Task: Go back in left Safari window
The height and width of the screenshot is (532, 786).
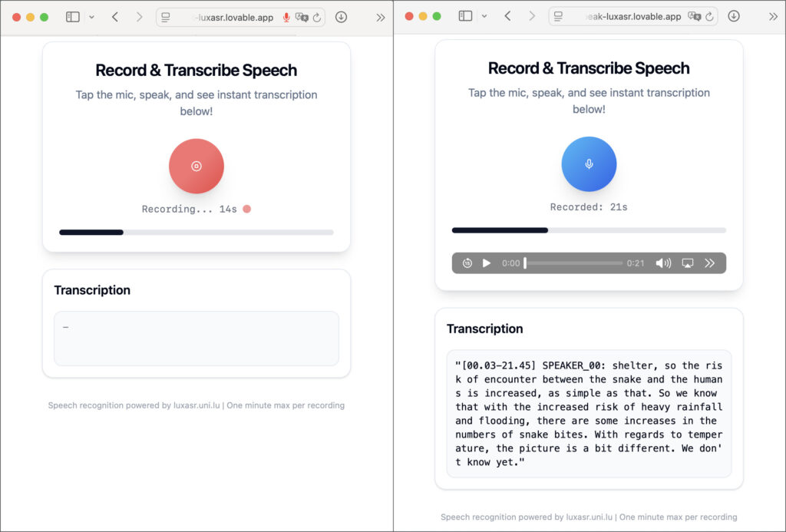Action: pyautogui.click(x=115, y=17)
